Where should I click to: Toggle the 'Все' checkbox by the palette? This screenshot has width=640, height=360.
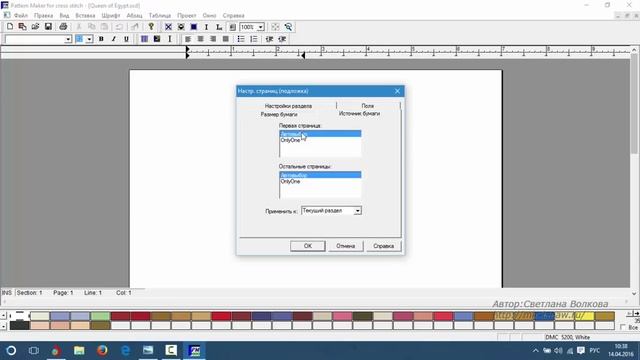coord(623,327)
